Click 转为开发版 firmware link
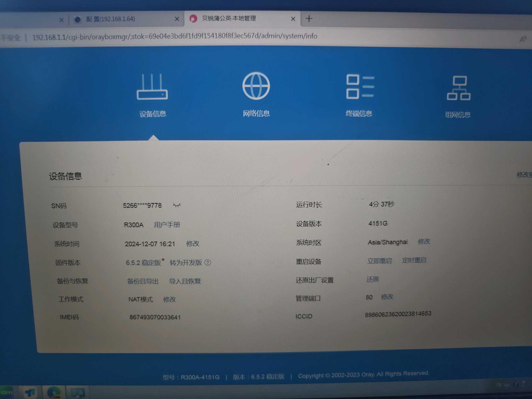The image size is (532, 399). pyautogui.click(x=186, y=262)
